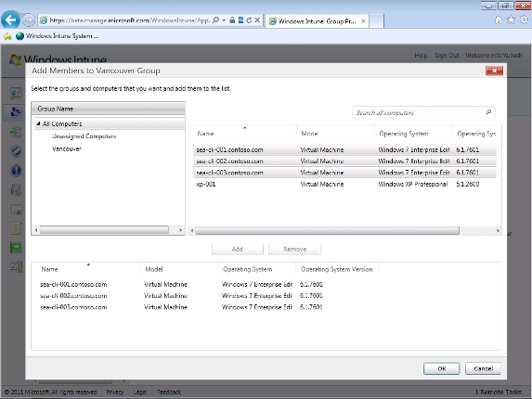Open System Overview icon in Intune sidebar
This screenshot has width=532, height=399.
pos(16,93)
